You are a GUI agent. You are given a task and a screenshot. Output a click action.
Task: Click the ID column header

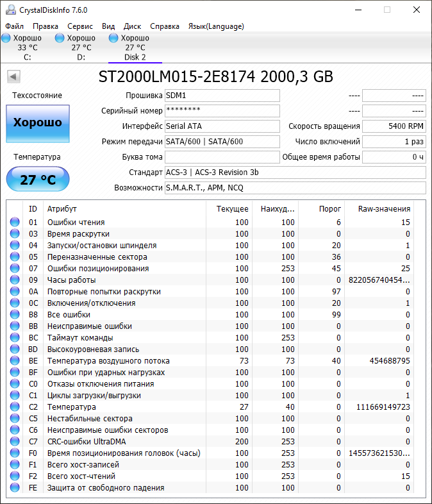[33, 209]
